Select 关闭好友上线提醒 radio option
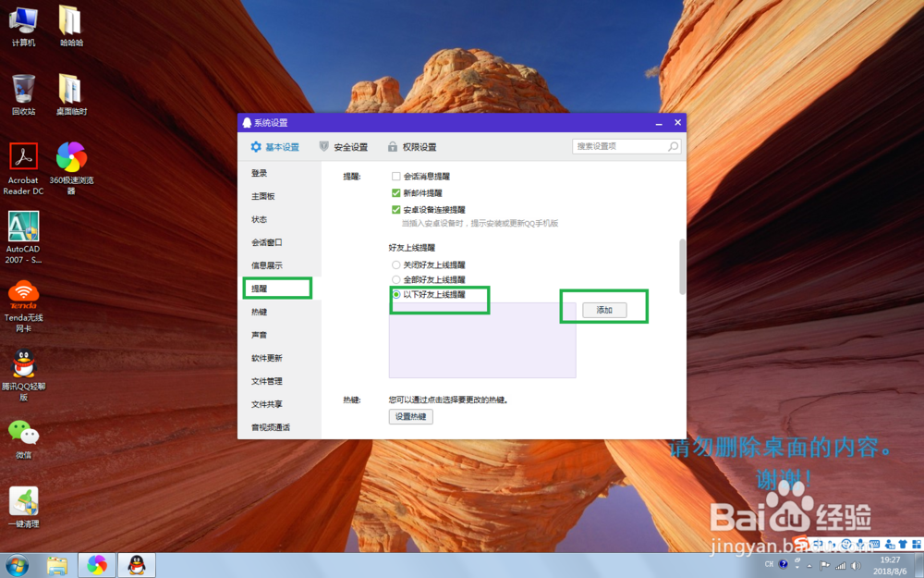The height and width of the screenshot is (578, 924). point(396,264)
